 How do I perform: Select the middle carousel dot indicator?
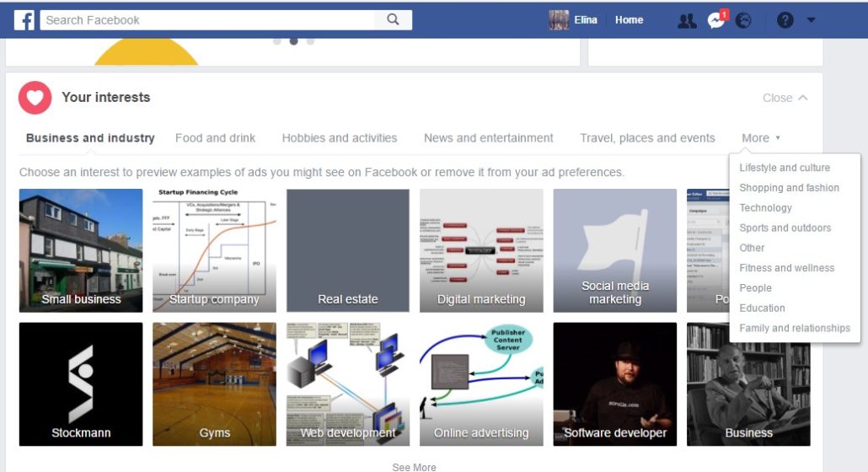point(294,41)
